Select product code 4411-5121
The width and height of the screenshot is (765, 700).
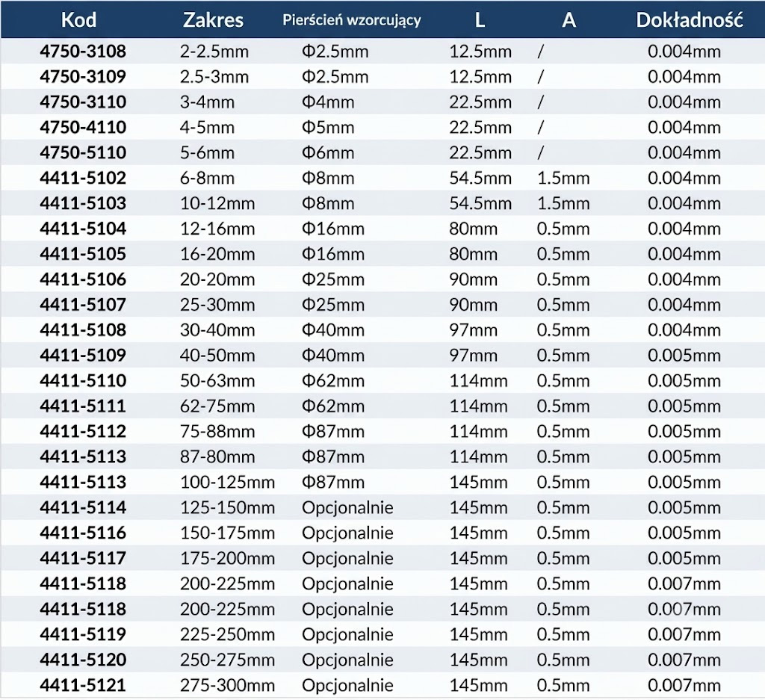pos(83,685)
